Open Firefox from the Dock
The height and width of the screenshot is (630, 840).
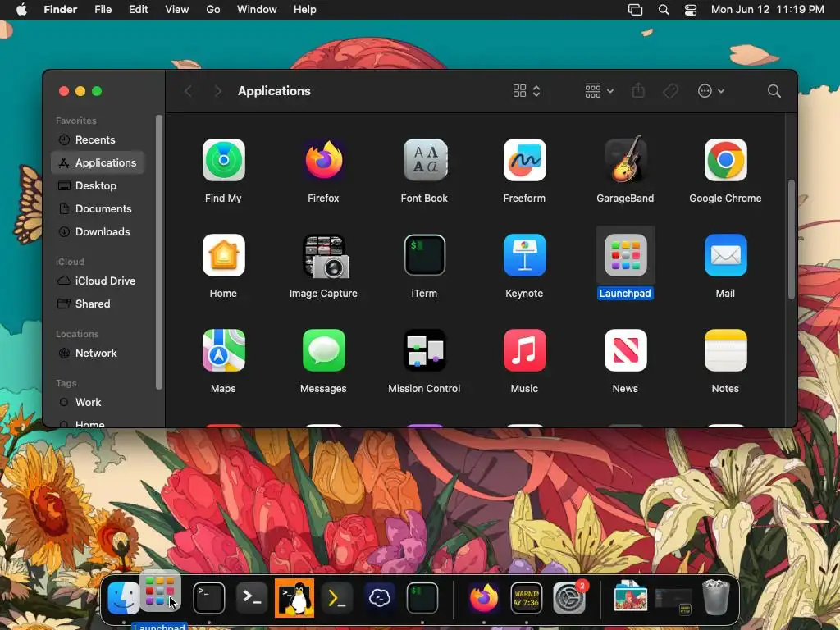484,598
